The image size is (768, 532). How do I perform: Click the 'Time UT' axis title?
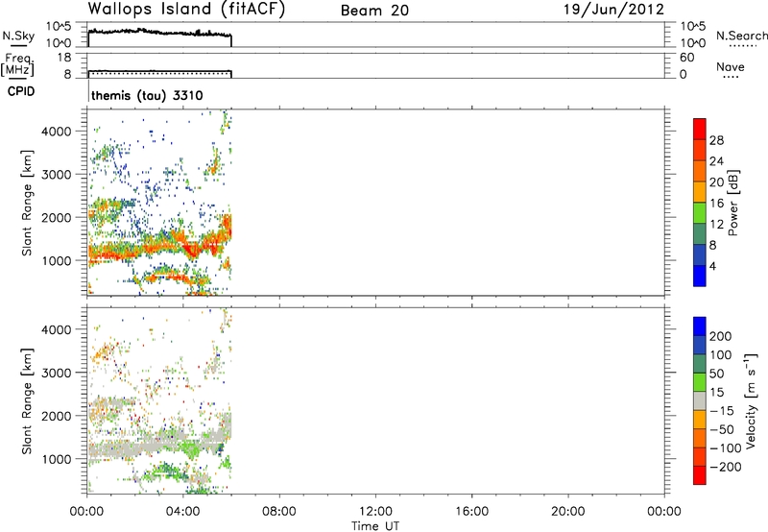375,526
